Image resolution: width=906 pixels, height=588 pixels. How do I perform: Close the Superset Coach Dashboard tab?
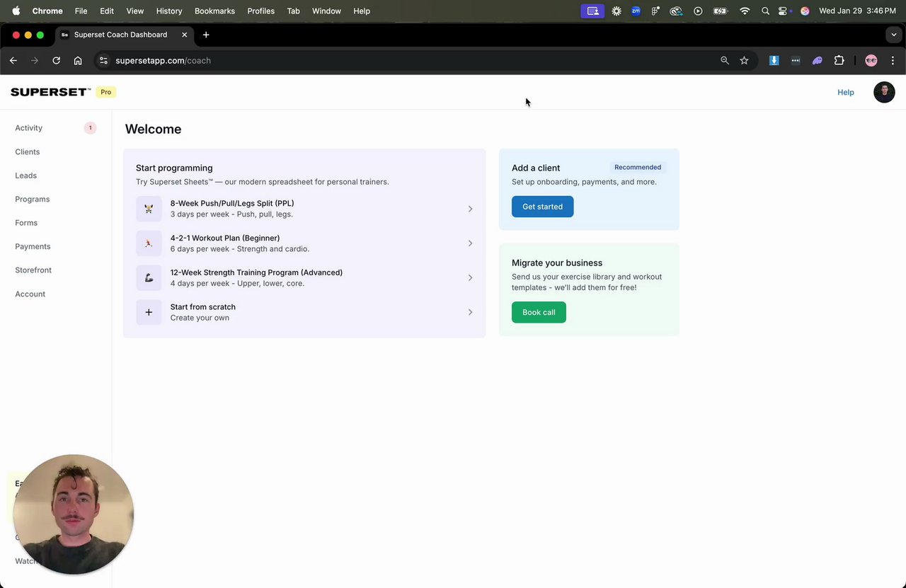pos(185,35)
